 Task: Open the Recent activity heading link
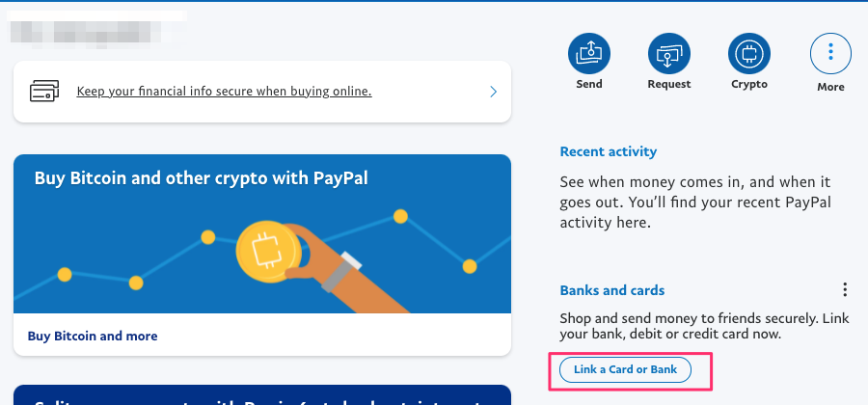pyautogui.click(x=609, y=151)
